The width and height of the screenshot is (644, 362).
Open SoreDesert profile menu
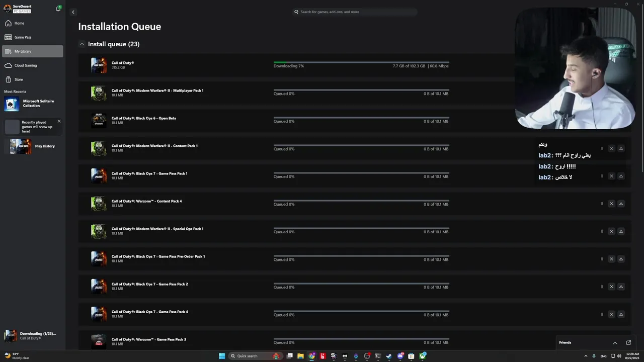point(18,9)
